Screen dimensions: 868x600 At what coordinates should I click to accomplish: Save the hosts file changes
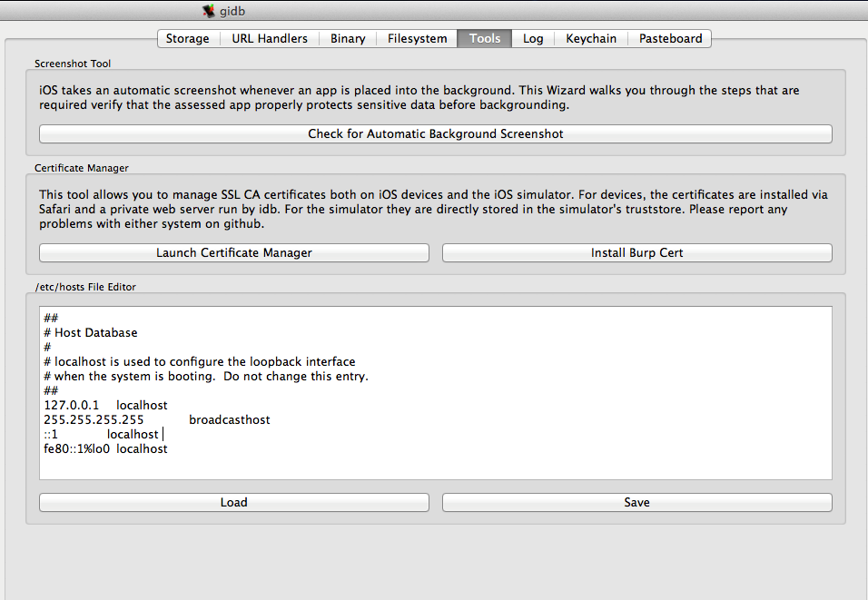[x=636, y=502]
